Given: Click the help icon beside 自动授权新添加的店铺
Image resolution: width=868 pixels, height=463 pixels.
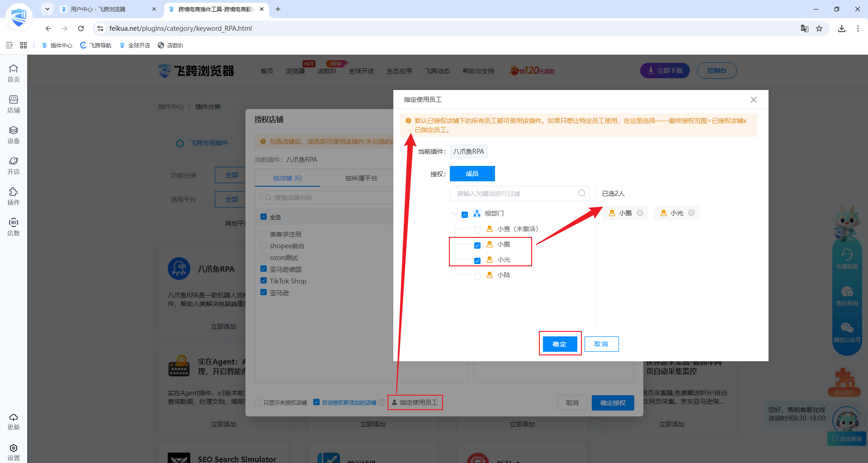Looking at the screenshot, I should [382, 402].
